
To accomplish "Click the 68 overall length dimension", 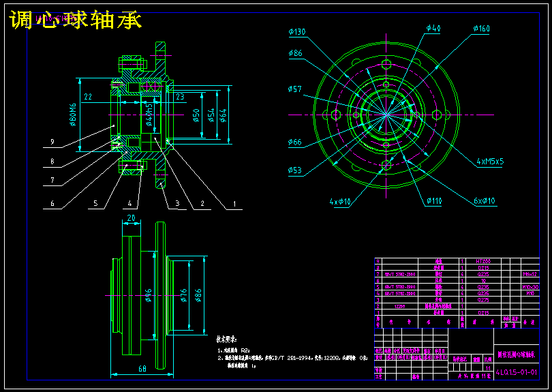I will point(142,369).
